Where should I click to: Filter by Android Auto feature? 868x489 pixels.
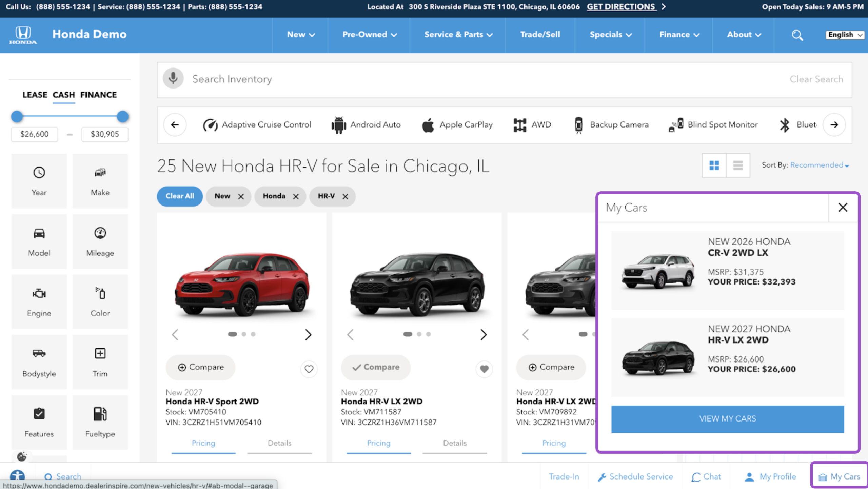click(366, 125)
